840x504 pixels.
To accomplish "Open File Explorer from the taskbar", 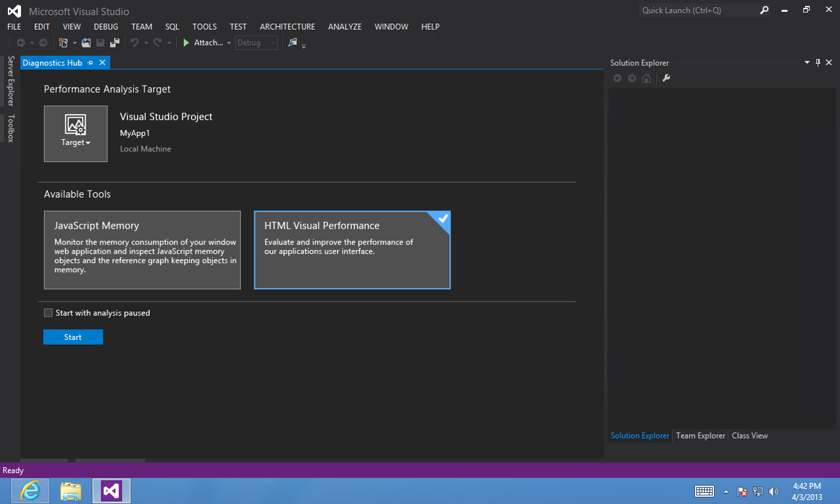I will point(70,491).
